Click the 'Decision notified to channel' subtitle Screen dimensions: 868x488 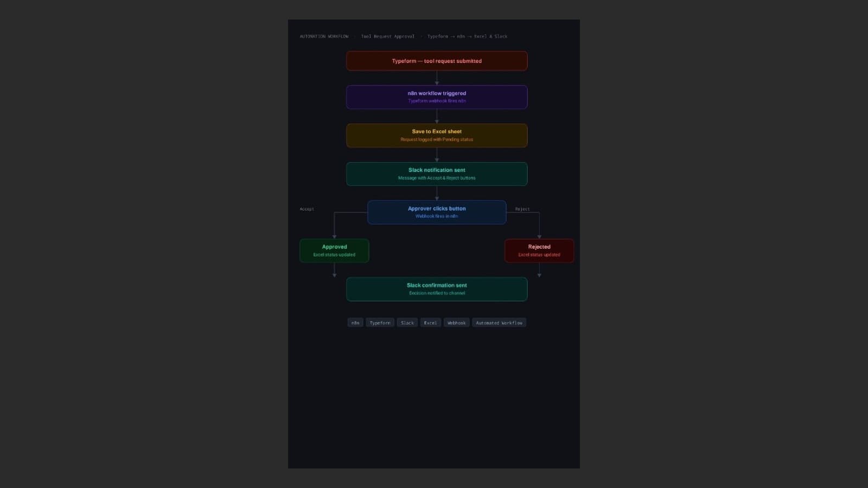coord(437,293)
